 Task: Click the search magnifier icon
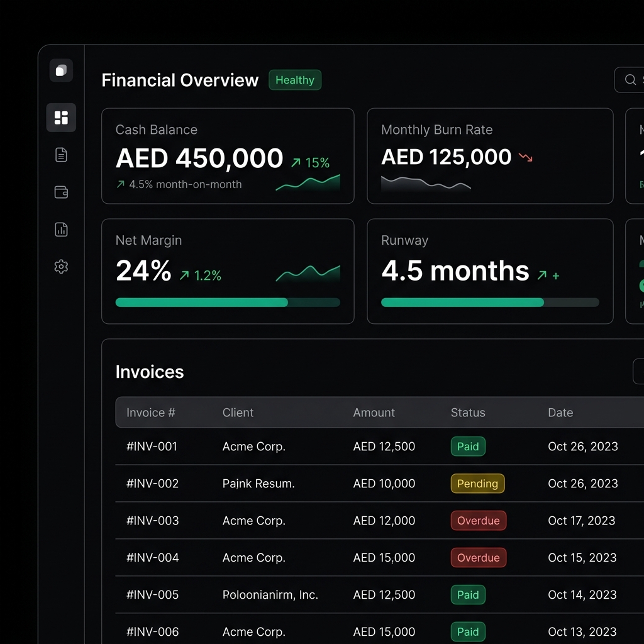(x=630, y=80)
